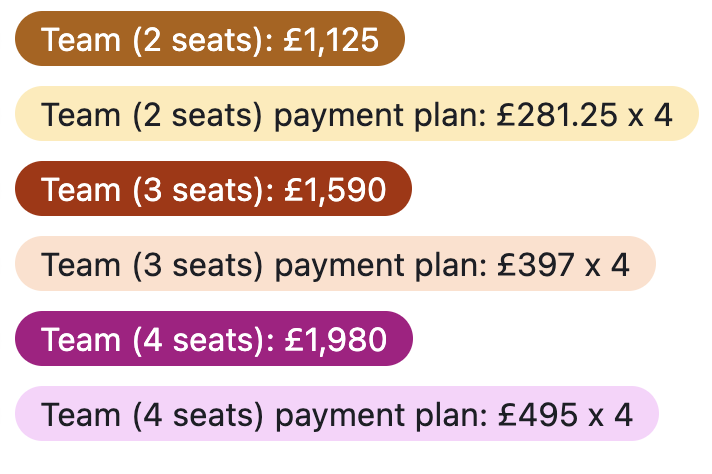The image size is (712, 474).
Task: Click the £1,980 price text
Action: tap(336, 340)
